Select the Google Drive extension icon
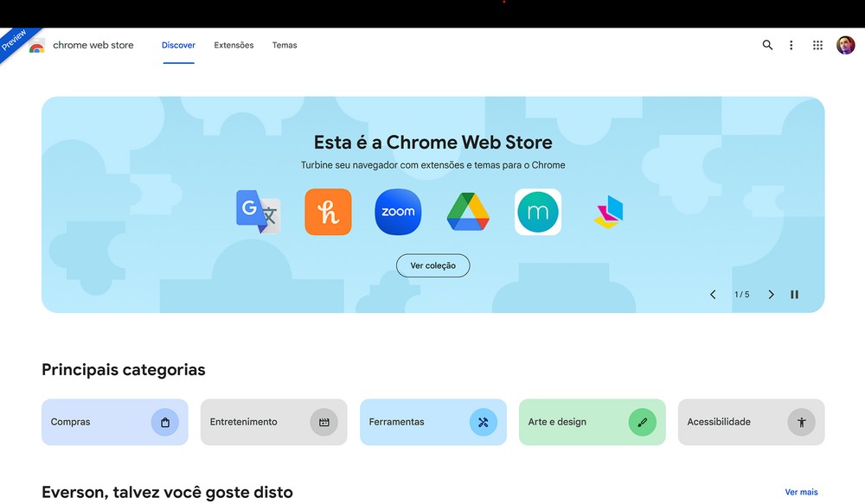The height and width of the screenshot is (504, 865). [x=468, y=212]
